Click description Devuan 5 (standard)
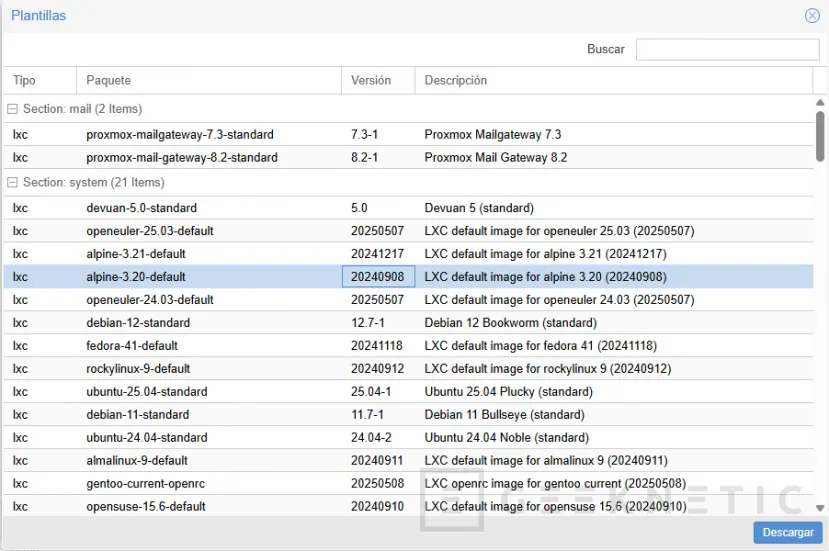 click(479, 208)
